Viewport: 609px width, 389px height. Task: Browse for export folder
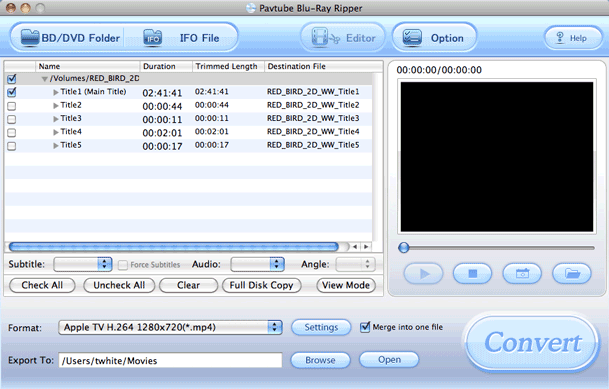click(320, 360)
